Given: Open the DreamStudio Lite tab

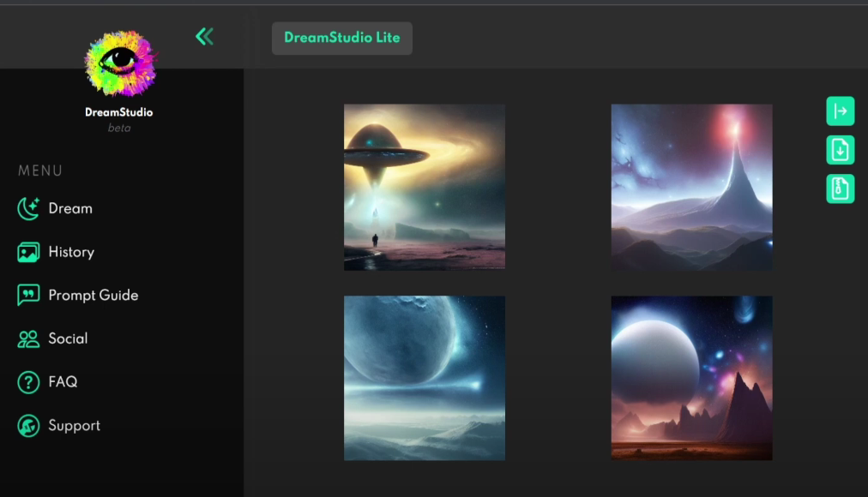Looking at the screenshot, I should 342,39.
